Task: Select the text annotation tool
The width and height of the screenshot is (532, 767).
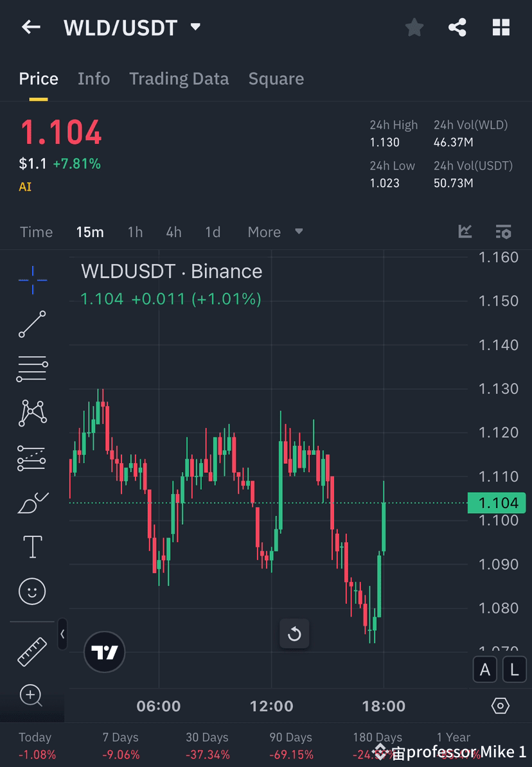Action: 32,546
